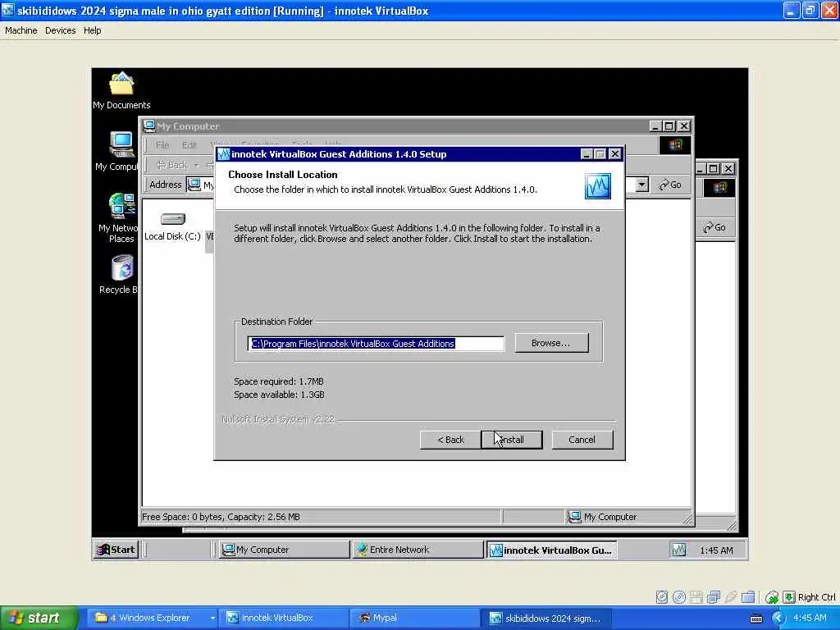This screenshot has width=840, height=630.
Task: Click the Windows flag logo in rear window
Action: click(x=719, y=188)
